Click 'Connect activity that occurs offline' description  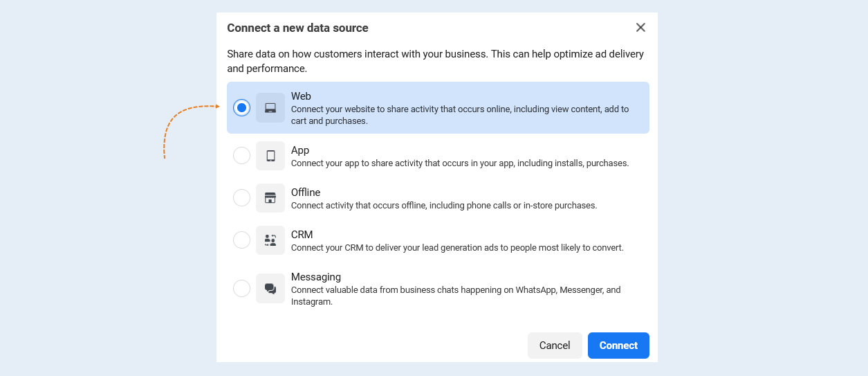click(444, 206)
